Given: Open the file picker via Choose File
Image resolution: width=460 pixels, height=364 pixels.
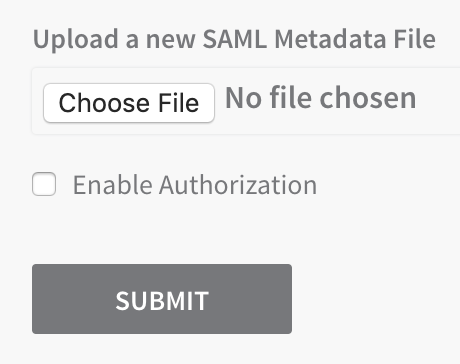Looking at the screenshot, I should pyautogui.click(x=129, y=103).
